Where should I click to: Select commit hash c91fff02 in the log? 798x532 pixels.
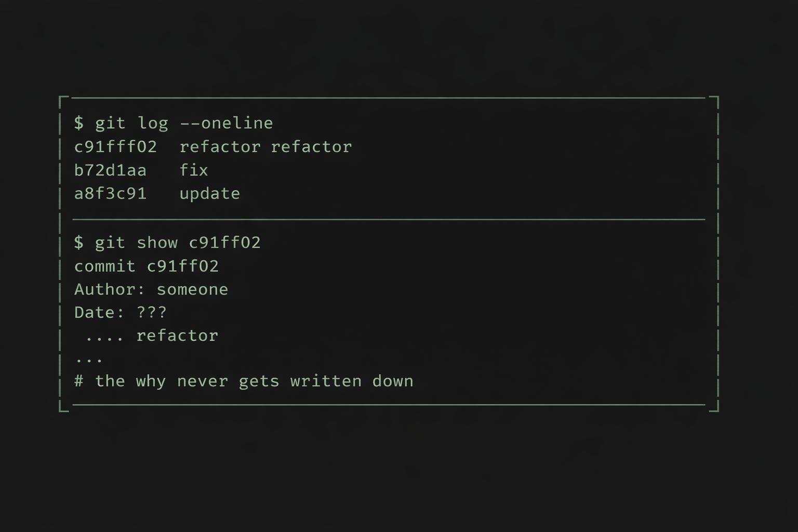[115, 147]
